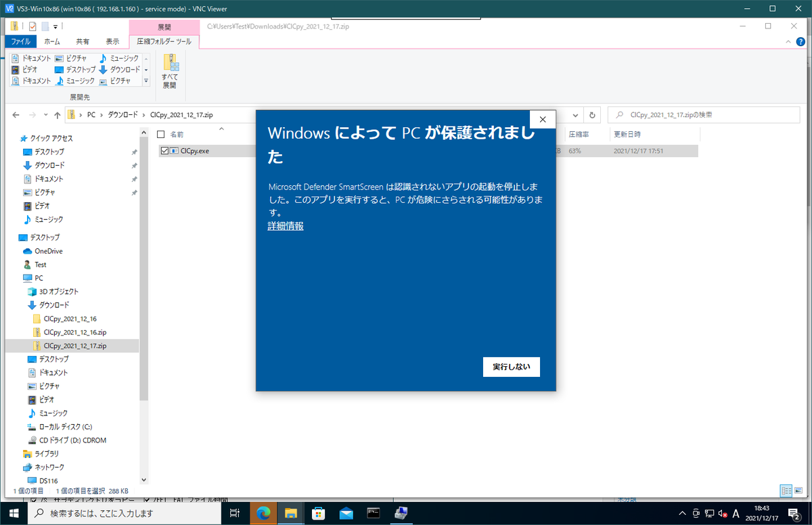The width and height of the screenshot is (812, 525).
Task: Click the pink 展開 contextual tab header
Action: pos(164,27)
